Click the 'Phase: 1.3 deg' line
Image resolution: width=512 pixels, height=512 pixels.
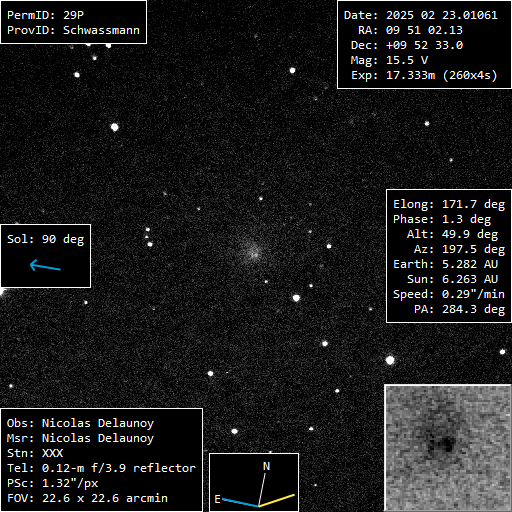click(442, 219)
